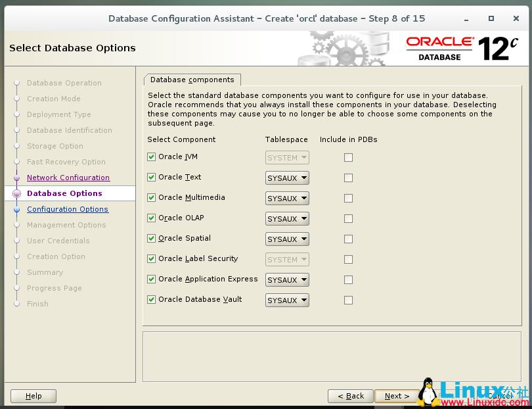
Task: Uncheck Oracle Multimedia component
Action: coord(152,197)
